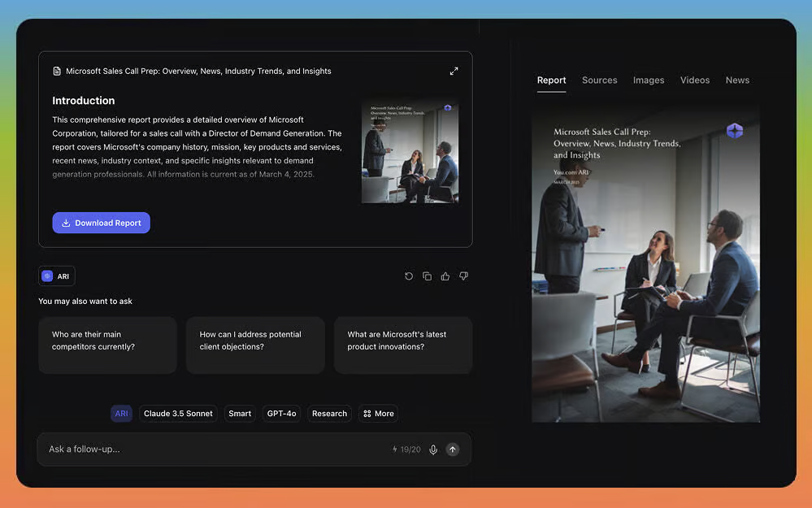
Task: Select the ARI mode chip
Action: click(121, 413)
